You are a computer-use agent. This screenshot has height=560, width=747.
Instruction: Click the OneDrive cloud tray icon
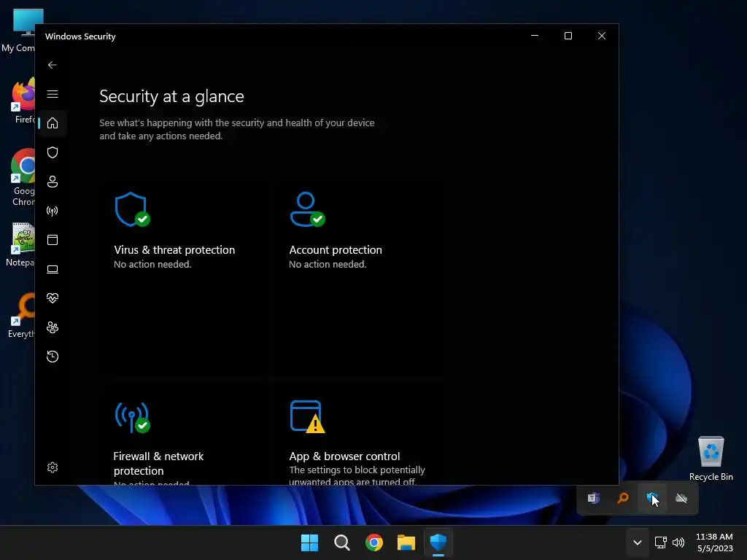682,498
